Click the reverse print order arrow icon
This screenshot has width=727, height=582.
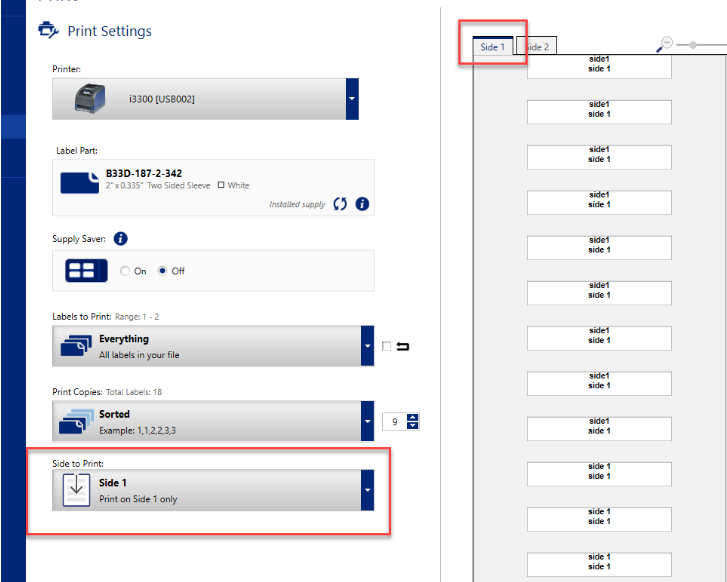coord(403,347)
